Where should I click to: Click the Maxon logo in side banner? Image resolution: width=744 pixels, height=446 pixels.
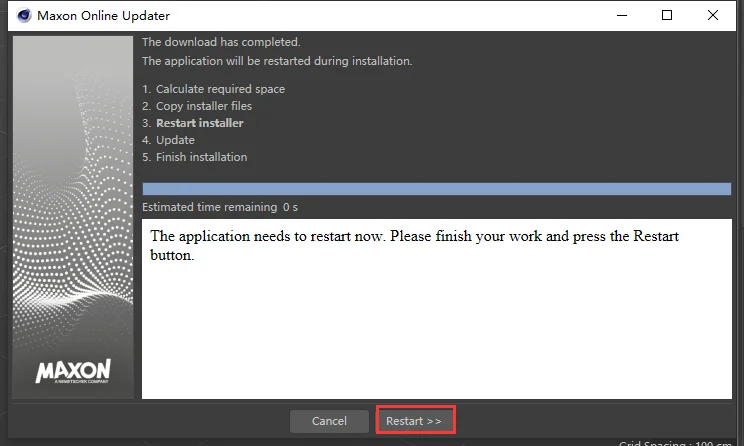(73, 371)
